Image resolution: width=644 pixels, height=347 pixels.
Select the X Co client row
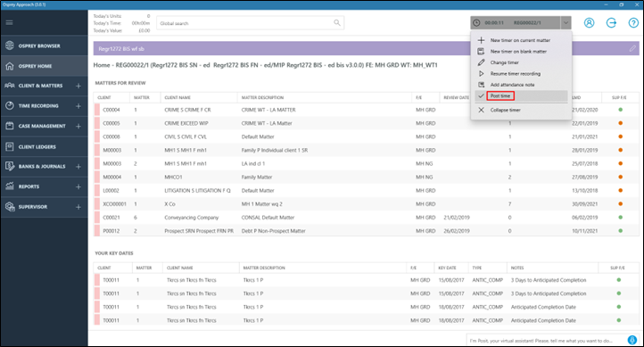point(366,204)
